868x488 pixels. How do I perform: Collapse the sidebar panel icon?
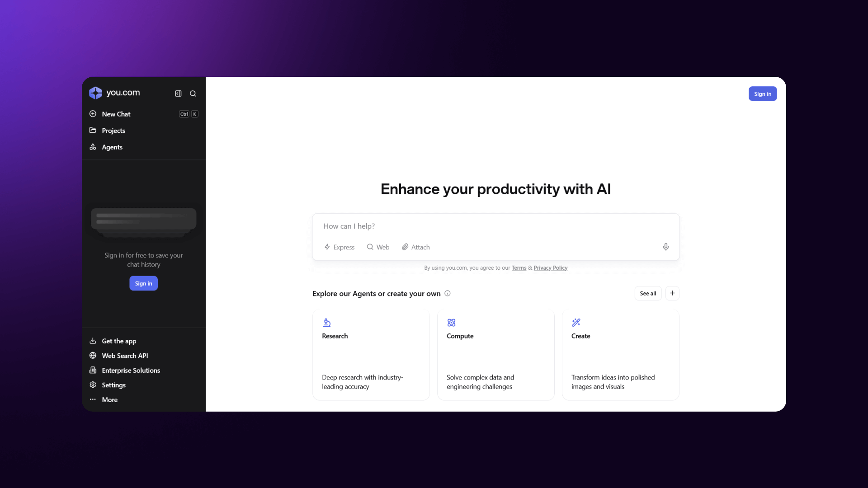pos(178,94)
